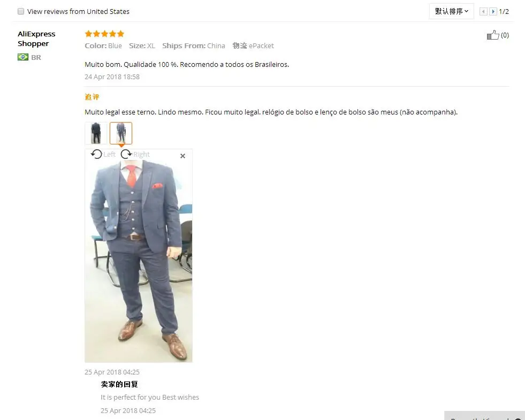
Task: Go to the previous review page arrow
Action: point(483,12)
